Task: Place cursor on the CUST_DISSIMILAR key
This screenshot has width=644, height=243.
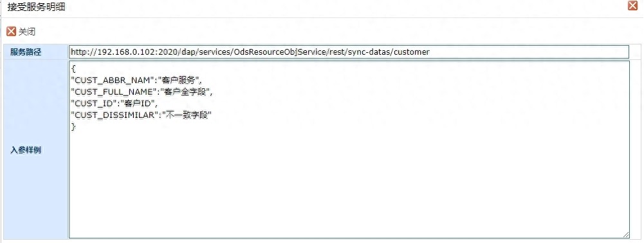Action: coord(115,115)
